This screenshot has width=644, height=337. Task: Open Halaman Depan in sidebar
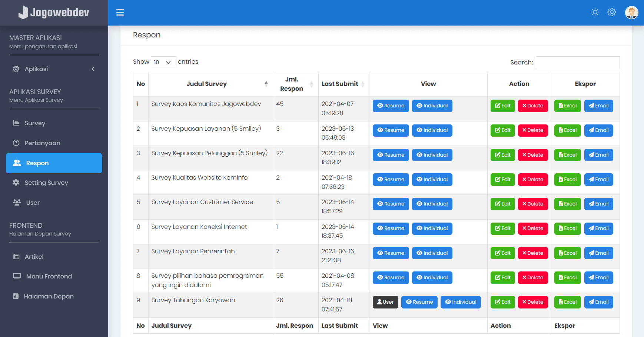54,296
